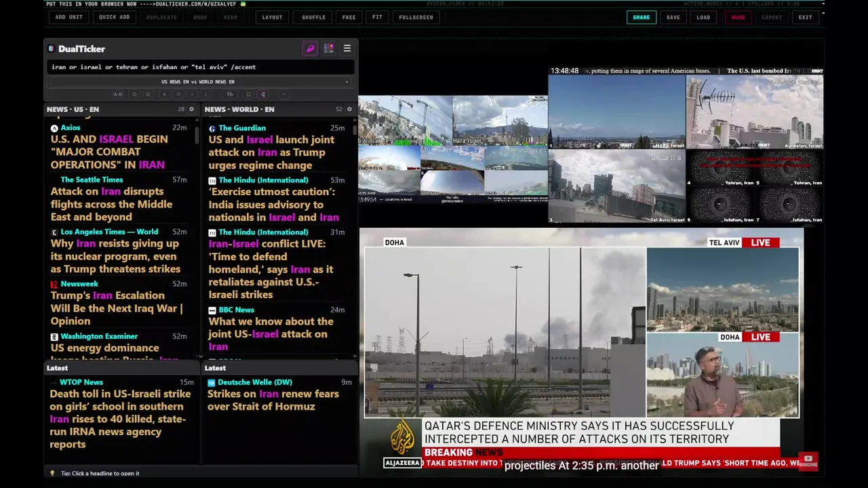Click the TEL AVIV LIVE inset in Al Jazeera video
The height and width of the screenshot is (488, 868).
[x=722, y=289]
